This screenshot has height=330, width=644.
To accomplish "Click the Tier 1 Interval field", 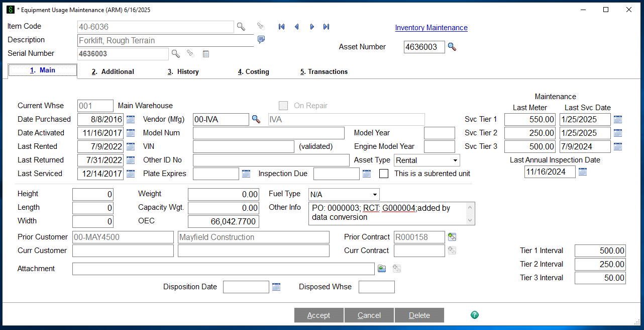I will [x=600, y=251].
